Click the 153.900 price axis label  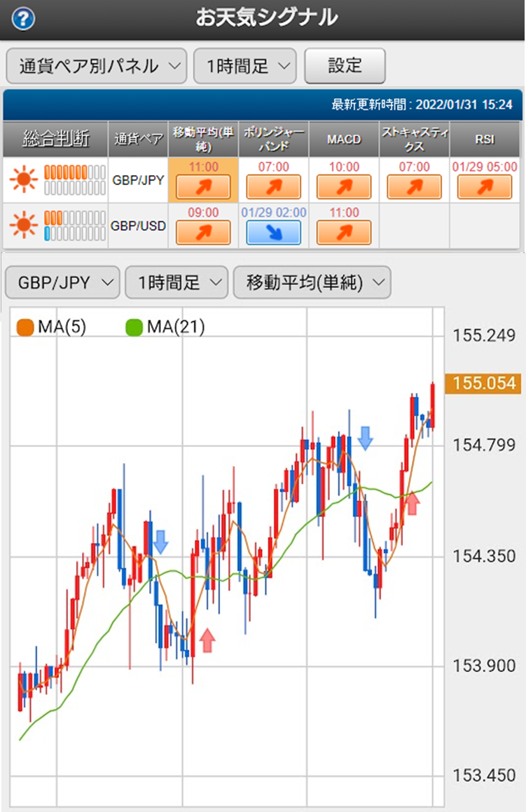(484, 666)
